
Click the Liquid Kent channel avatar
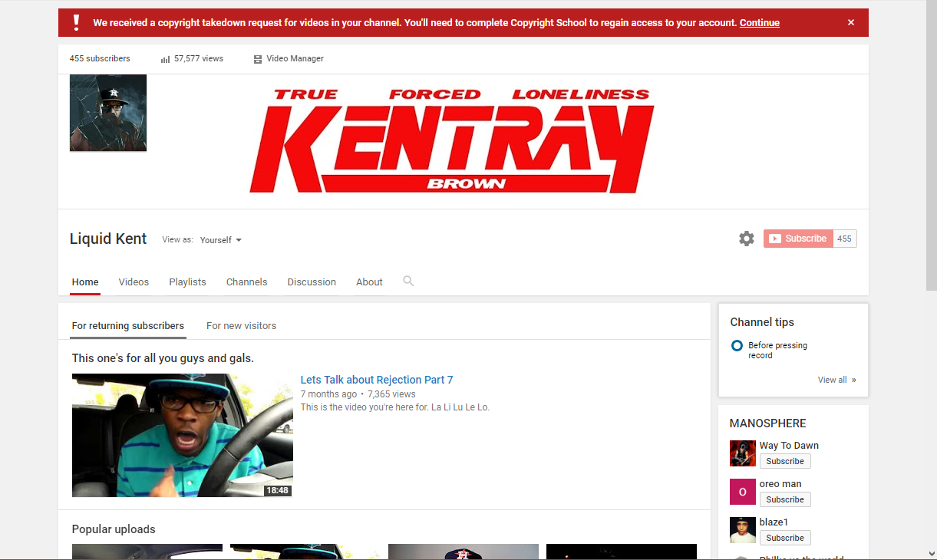click(x=108, y=113)
